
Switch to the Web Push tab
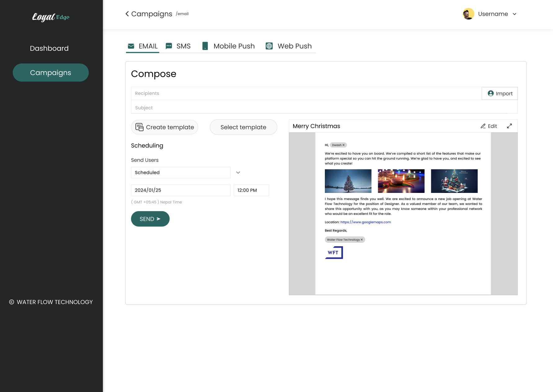(289, 46)
